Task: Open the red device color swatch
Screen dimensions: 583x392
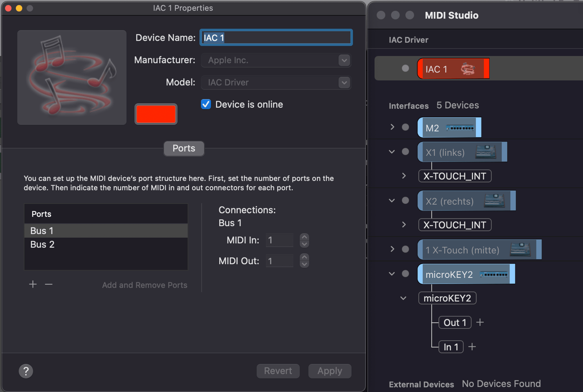Action: click(156, 114)
